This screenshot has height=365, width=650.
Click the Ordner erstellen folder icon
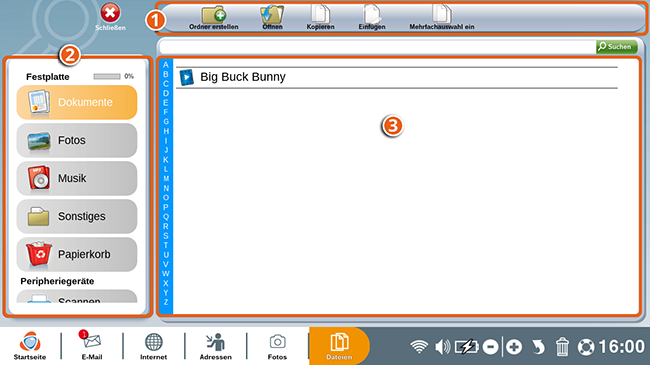click(214, 15)
